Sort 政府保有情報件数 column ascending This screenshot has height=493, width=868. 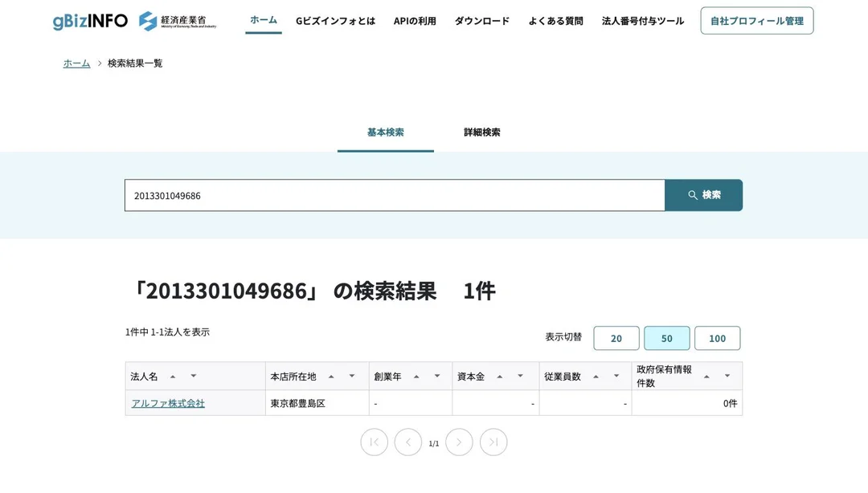point(706,377)
